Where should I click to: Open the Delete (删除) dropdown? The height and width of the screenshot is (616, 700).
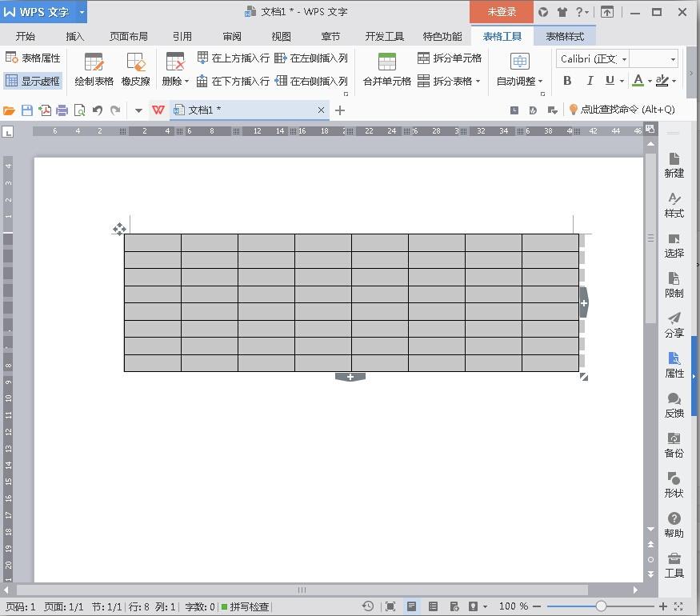(x=175, y=69)
